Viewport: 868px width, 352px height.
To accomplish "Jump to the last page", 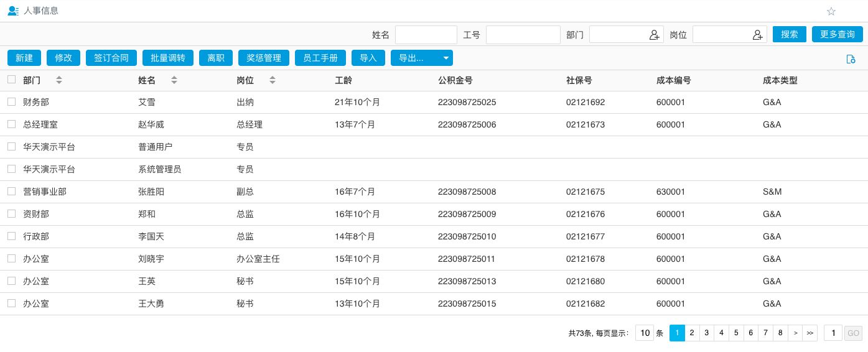I will pyautogui.click(x=810, y=333).
